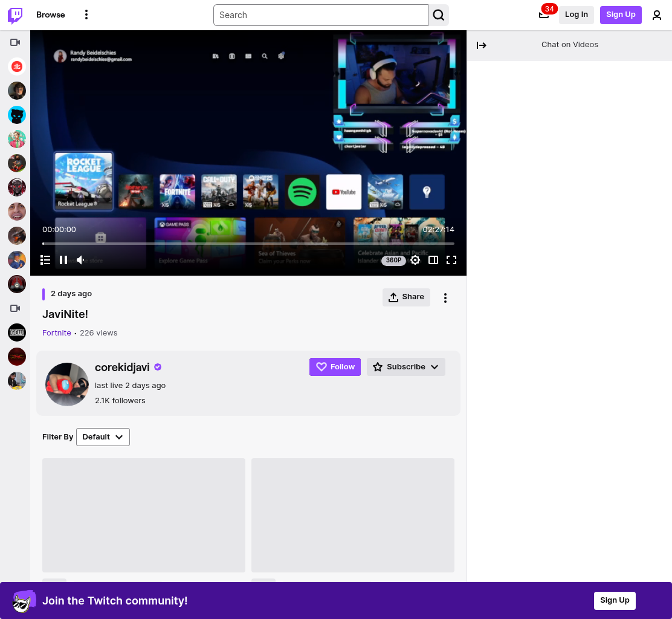Open the last sidebar channel avatar

coord(17,381)
